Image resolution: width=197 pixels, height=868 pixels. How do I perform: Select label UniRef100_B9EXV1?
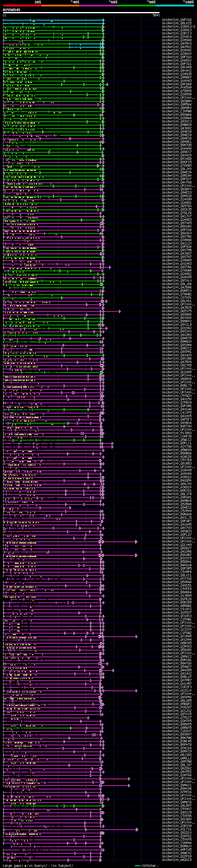coord(176,491)
